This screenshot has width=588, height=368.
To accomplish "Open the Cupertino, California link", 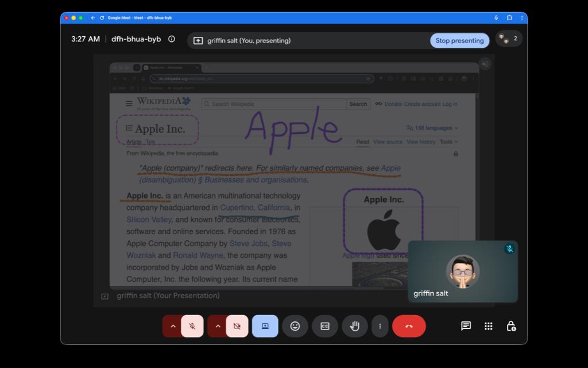I will click(x=255, y=208).
